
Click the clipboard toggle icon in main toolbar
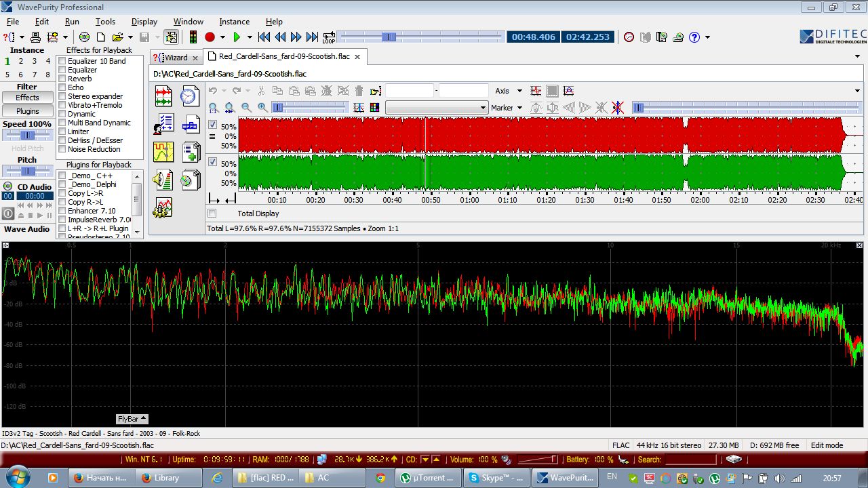(x=171, y=37)
